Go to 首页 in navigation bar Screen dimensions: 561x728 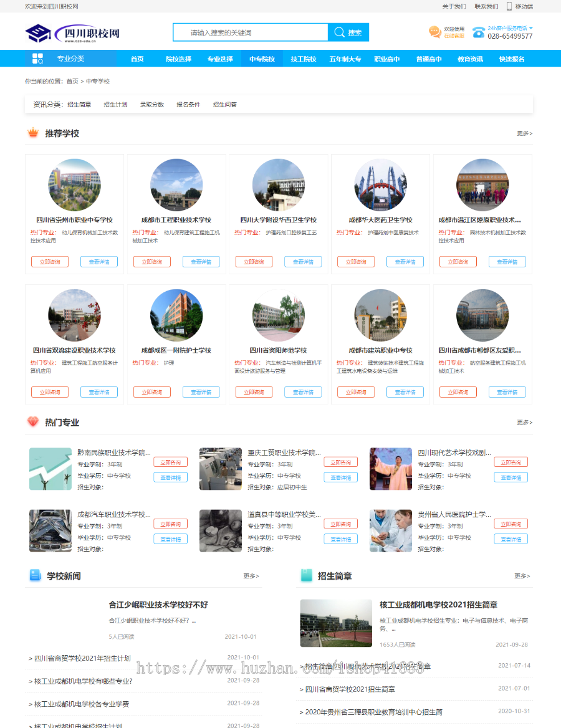click(x=137, y=59)
